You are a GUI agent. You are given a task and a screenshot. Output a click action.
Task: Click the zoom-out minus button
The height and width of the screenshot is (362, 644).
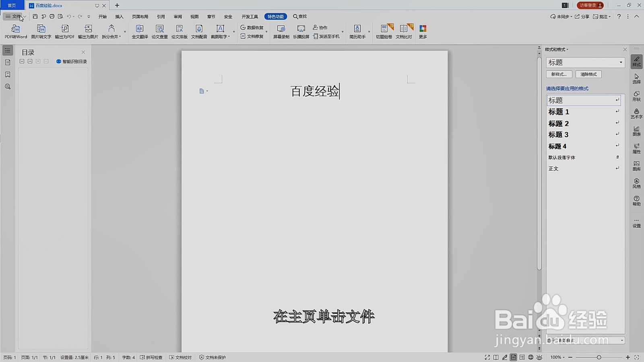(x=570, y=357)
